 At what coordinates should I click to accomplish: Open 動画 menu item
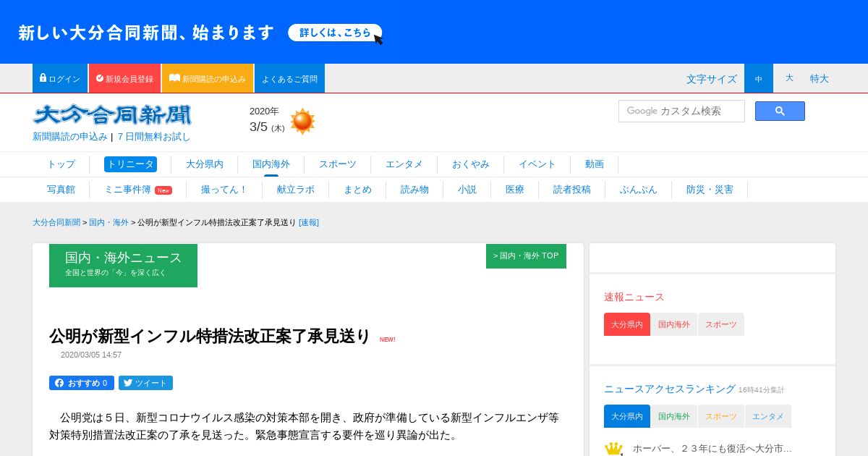[595, 164]
